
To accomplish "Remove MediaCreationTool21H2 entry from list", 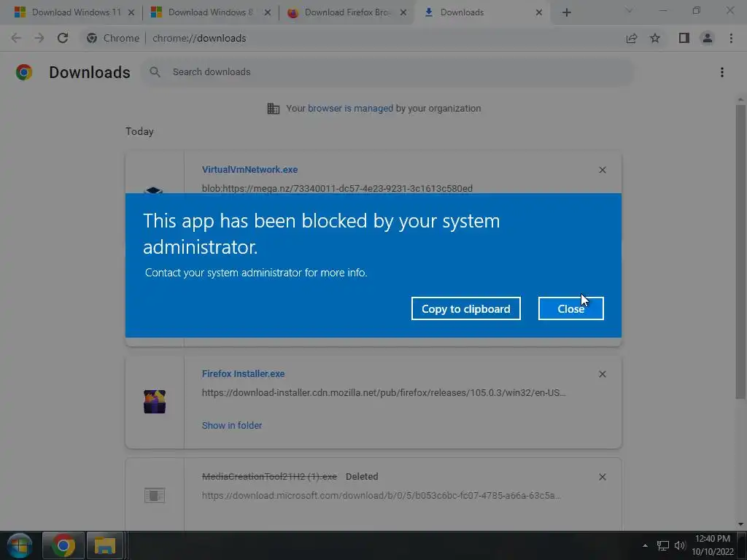I will pyautogui.click(x=602, y=477).
